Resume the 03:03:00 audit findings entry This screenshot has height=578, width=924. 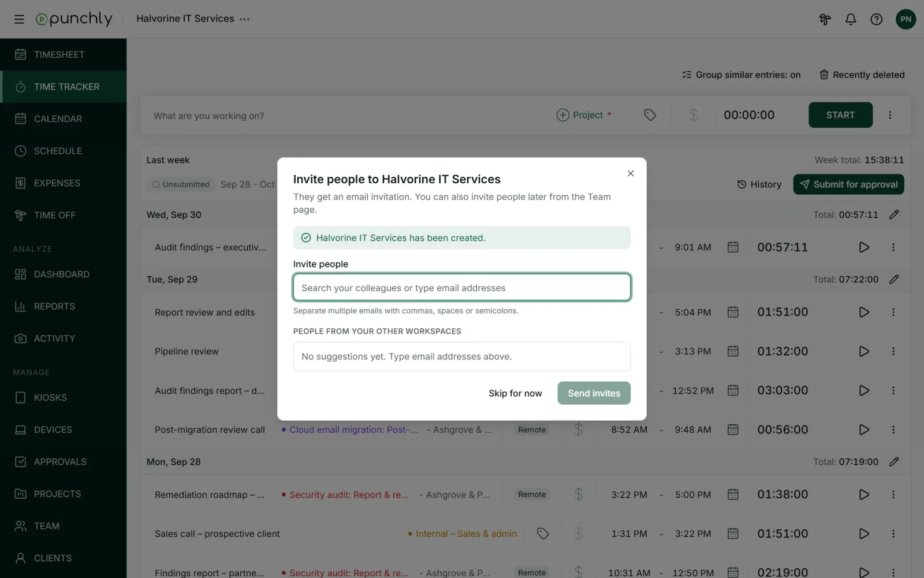[864, 391]
